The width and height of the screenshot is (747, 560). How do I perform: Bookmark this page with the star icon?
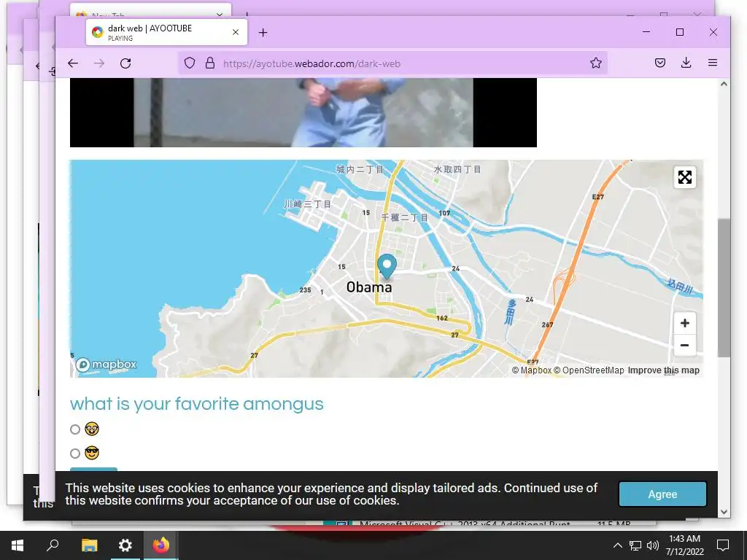(595, 63)
